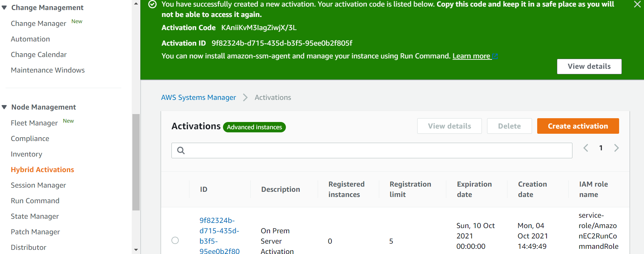644x254 pixels.
Task: Go to next page of activations
Action: coord(616,148)
